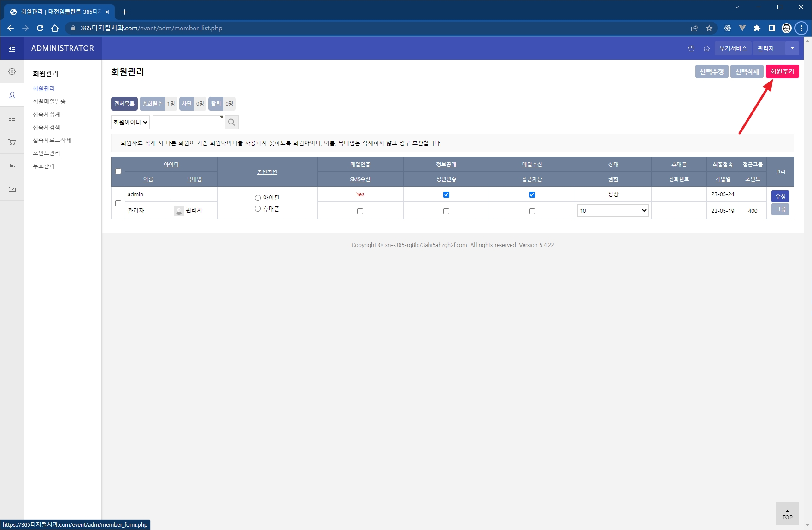Open the shopping cart icon in sidebar
This screenshot has height=530, width=812.
click(x=12, y=142)
